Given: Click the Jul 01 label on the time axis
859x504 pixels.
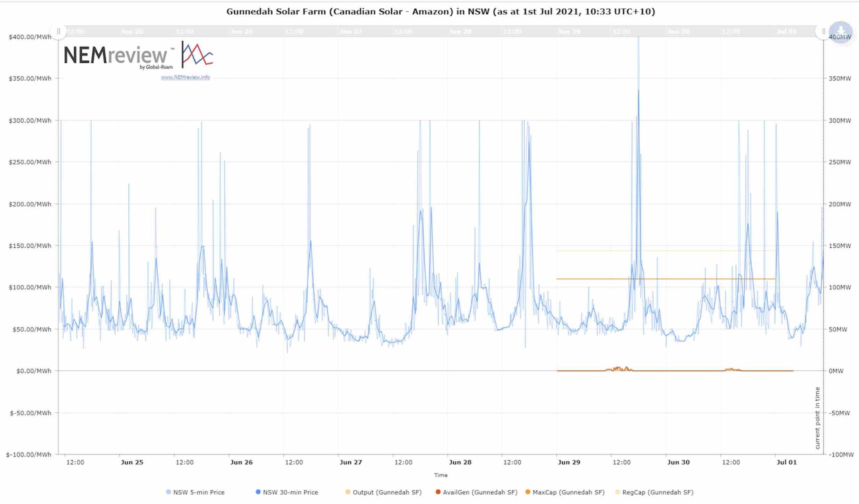Looking at the screenshot, I should tap(786, 462).
